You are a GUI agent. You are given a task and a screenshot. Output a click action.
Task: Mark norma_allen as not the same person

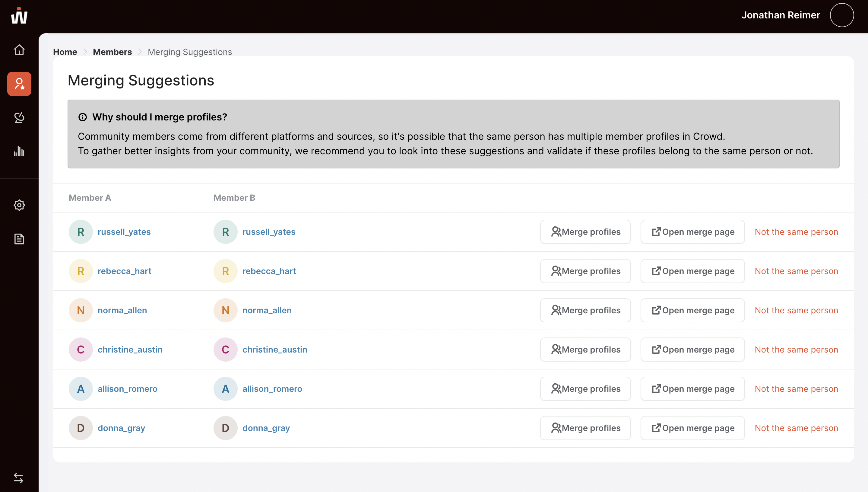click(x=796, y=310)
